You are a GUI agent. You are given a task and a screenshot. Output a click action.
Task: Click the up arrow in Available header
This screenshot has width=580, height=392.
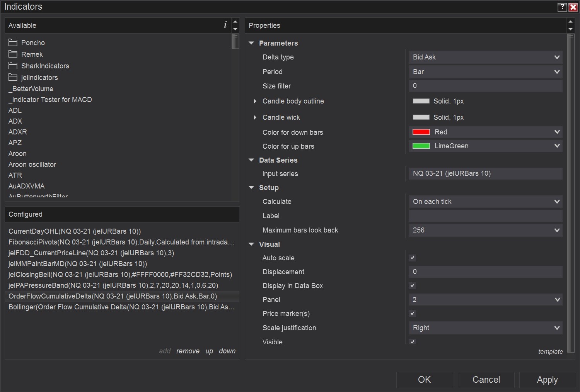click(235, 22)
